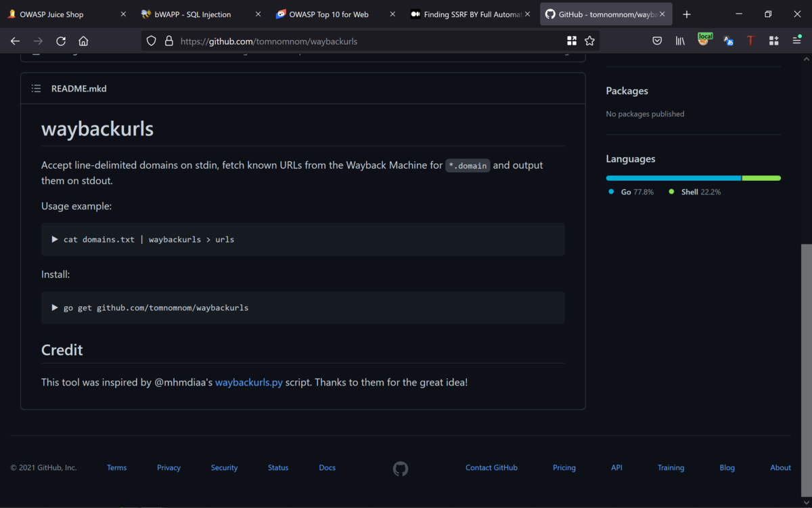Go back with the back arrow
This screenshot has height=508, width=812.
click(x=15, y=41)
